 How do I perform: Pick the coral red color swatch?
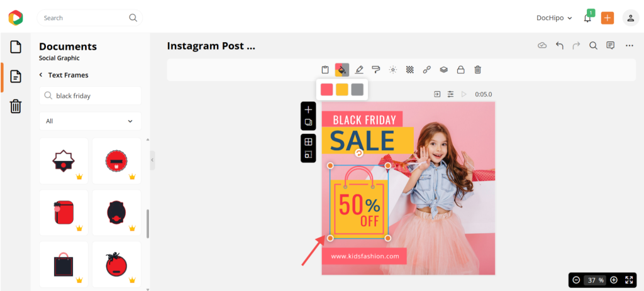pos(327,89)
